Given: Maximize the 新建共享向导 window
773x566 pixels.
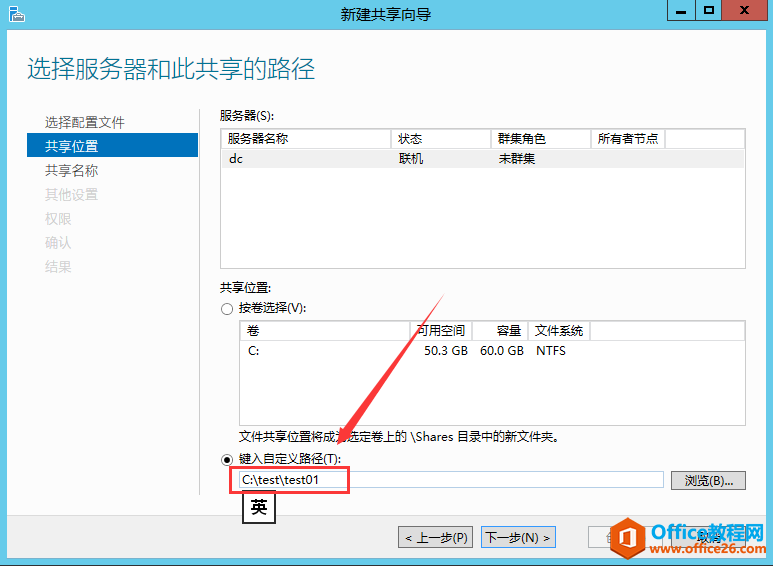Looking at the screenshot, I should click(x=709, y=10).
